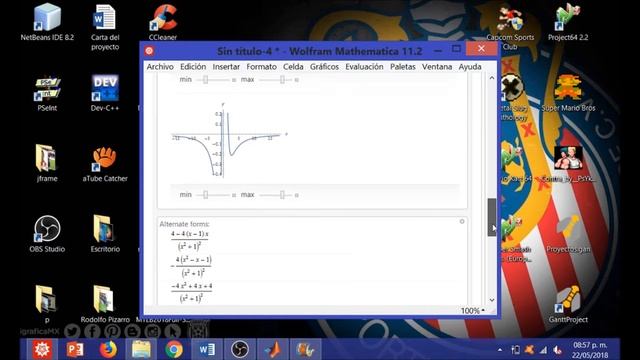Launch Project64 2.2 emulator
This screenshot has height=360, width=640.
[x=568, y=22]
